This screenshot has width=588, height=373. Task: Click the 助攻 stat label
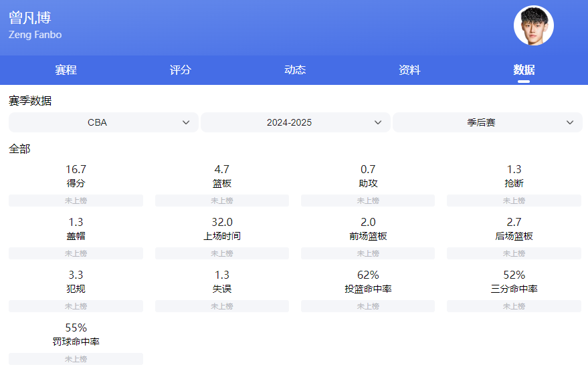368,183
